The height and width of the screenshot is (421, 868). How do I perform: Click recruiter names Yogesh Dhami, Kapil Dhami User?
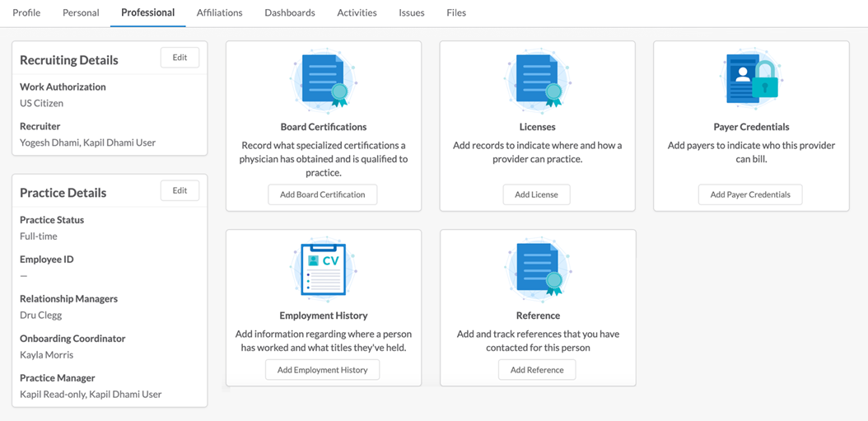click(x=87, y=143)
